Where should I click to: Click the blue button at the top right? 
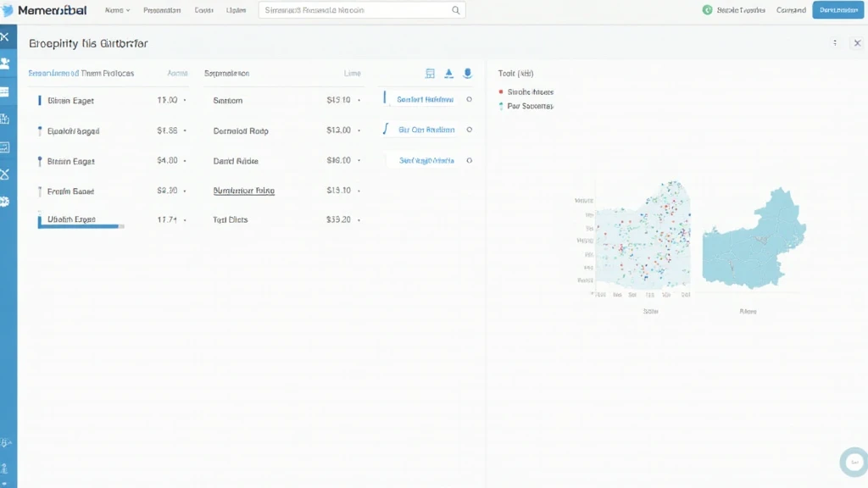pos(838,10)
